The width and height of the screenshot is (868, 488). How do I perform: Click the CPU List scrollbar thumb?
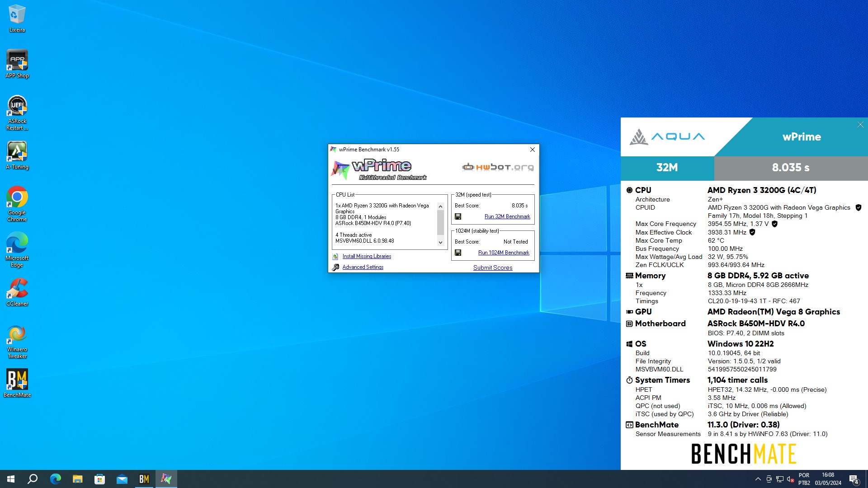tap(440, 222)
